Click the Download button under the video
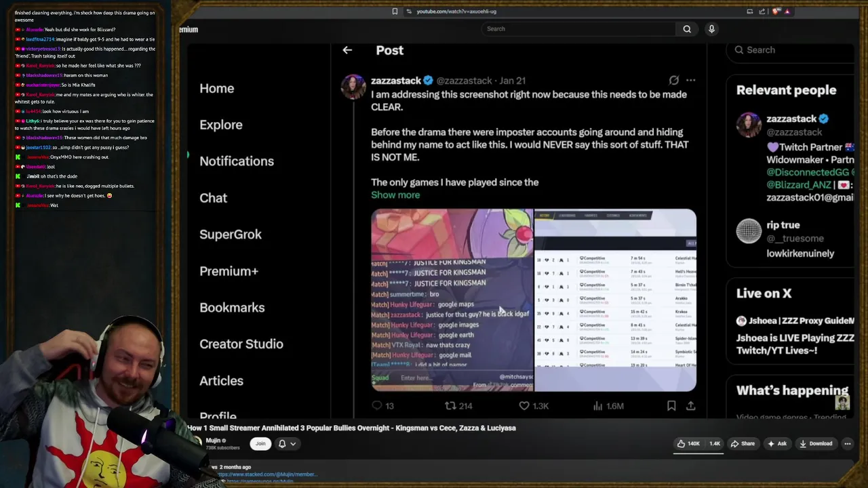 coord(816,443)
